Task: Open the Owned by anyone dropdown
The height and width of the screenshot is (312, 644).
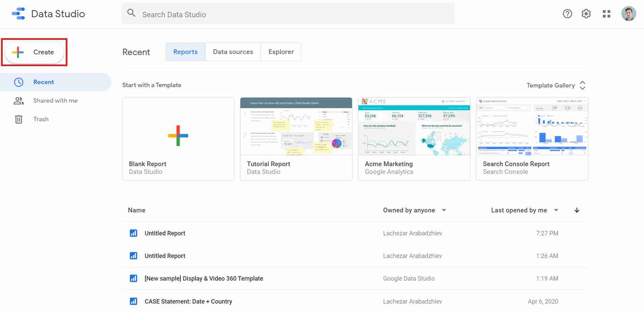Action: pos(415,210)
